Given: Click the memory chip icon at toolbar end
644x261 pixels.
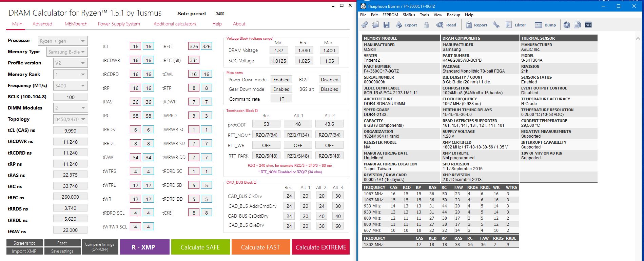Looking at the screenshot, I should 588,25.
